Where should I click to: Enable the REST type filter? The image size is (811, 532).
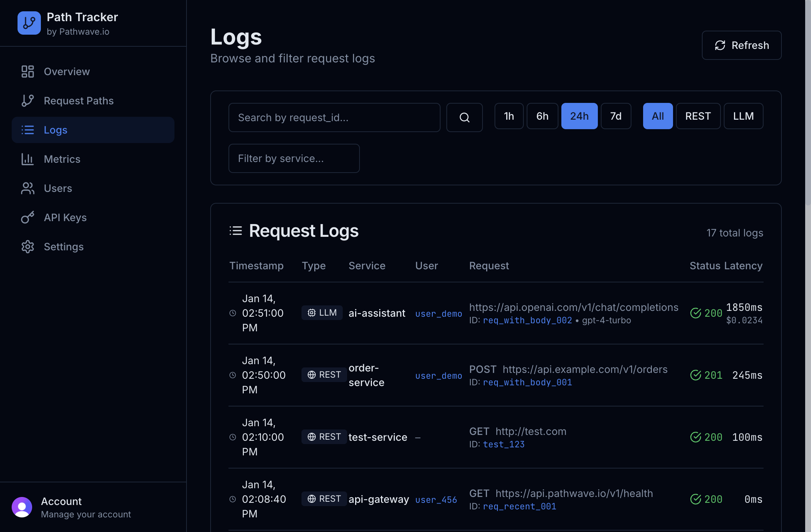pyautogui.click(x=698, y=116)
